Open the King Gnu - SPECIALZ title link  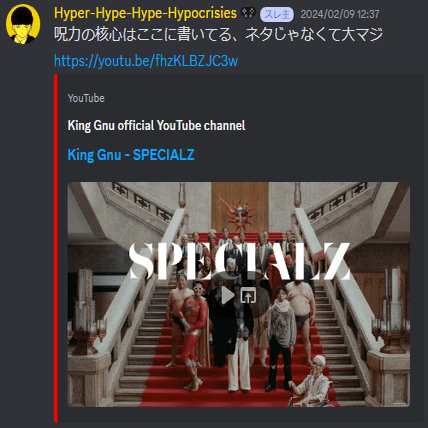(x=131, y=155)
